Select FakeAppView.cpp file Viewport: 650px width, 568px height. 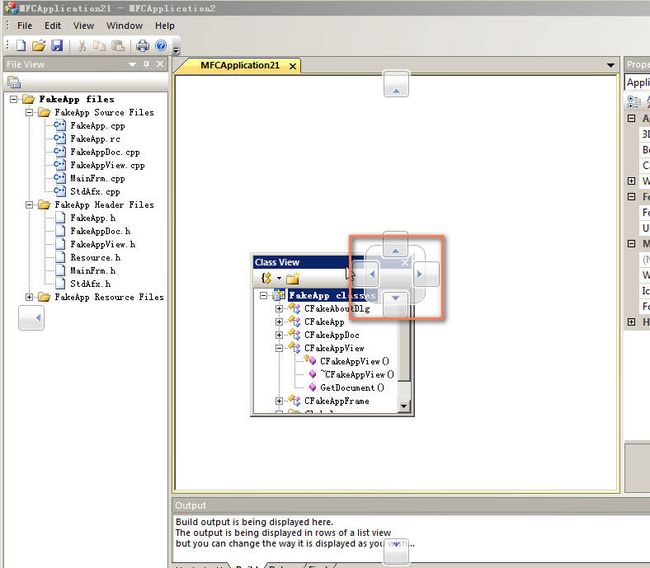(x=107, y=165)
